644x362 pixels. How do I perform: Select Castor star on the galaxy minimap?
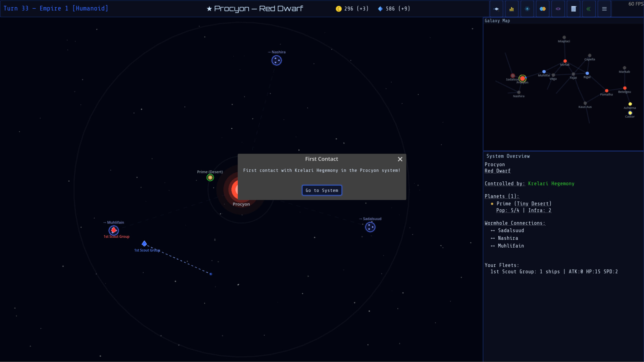[x=630, y=113]
